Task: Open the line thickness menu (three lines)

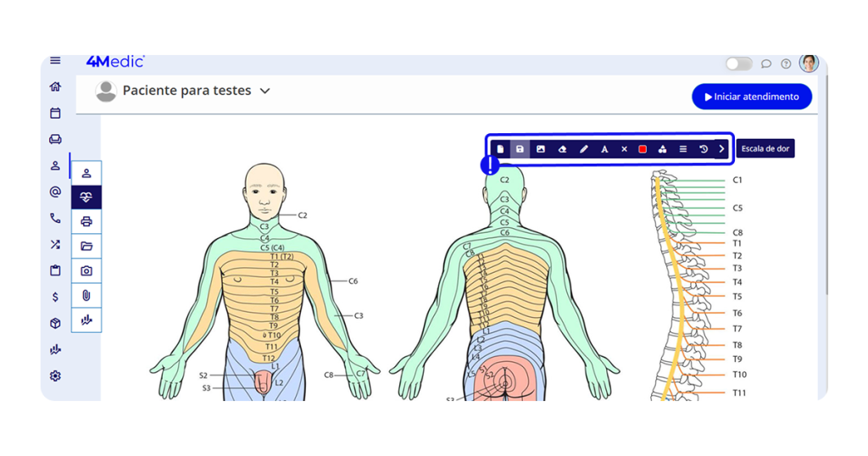Action: point(682,149)
